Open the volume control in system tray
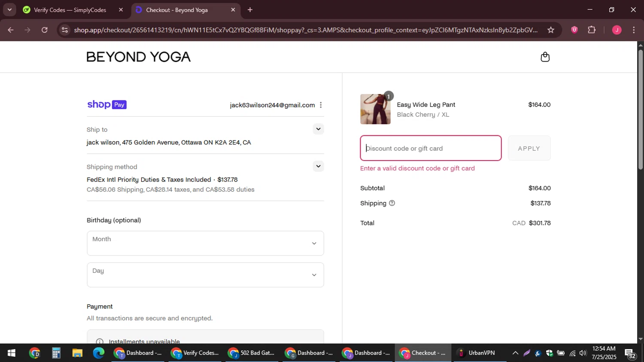This screenshot has height=362, width=644. (x=583, y=353)
